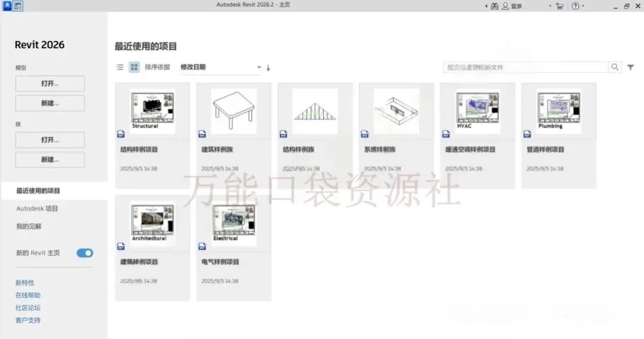Click 新建 button under 族
The image size is (644, 339).
pos(50,160)
